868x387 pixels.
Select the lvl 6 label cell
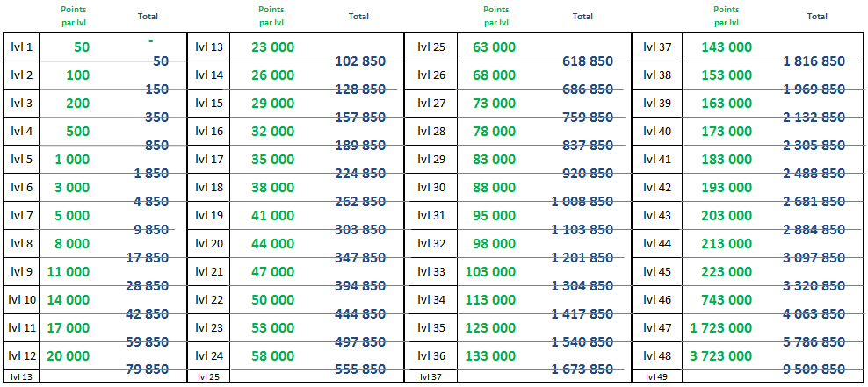pos(21,187)
